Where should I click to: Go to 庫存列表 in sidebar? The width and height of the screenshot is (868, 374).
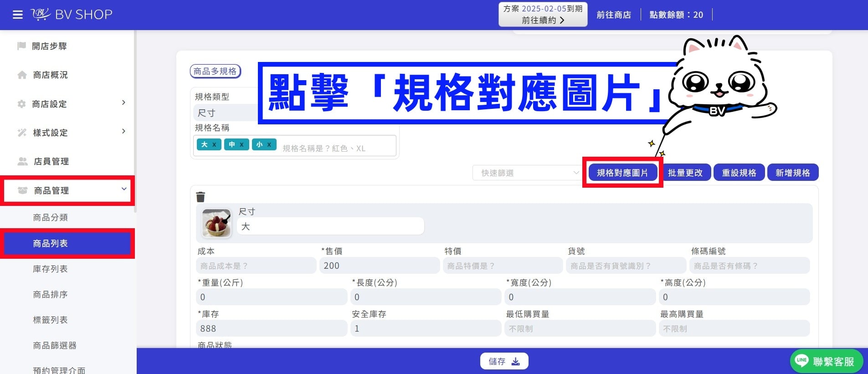(x=50, y=269)
